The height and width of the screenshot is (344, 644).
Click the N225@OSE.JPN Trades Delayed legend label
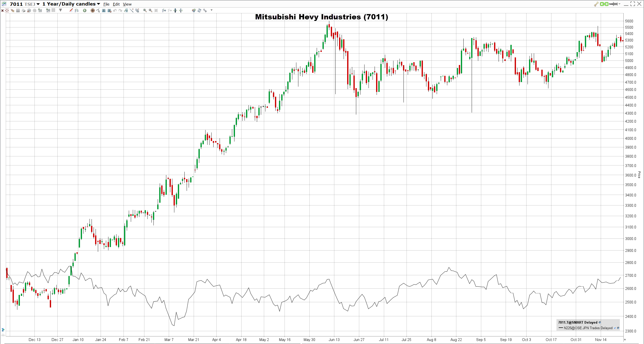(588, 328)
